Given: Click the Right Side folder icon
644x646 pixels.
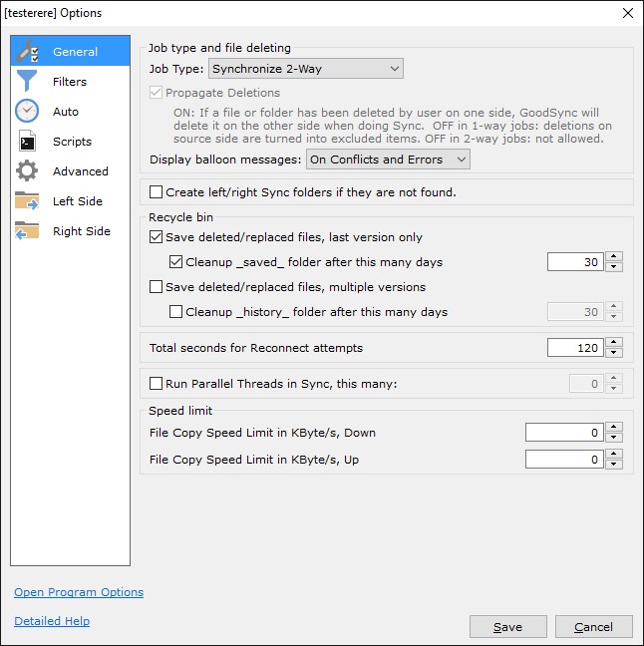Looking at the screenshot, I should [27, 231].
